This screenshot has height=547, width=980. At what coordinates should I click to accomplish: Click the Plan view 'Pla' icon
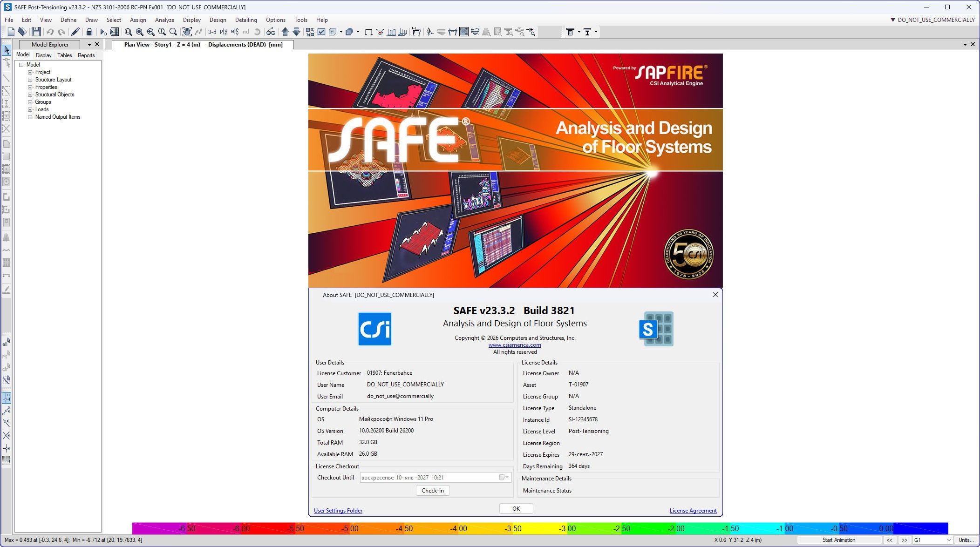(x=224, y=32)
